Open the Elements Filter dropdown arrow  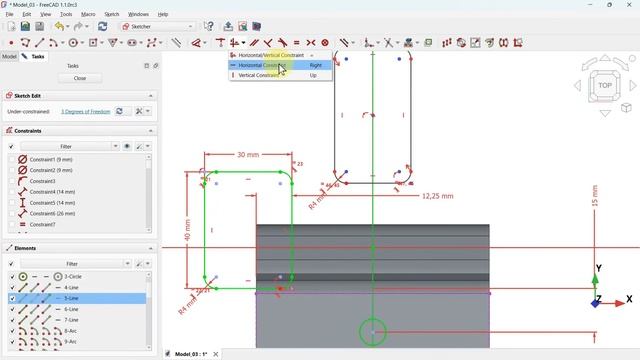click(127, 264)
